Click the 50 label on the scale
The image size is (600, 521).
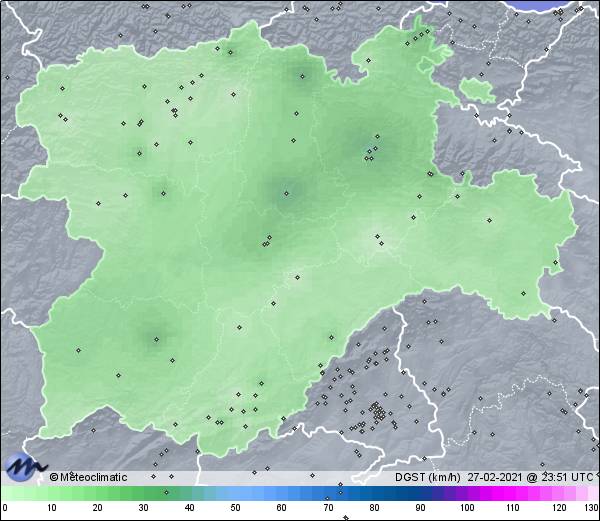[x=235, y=508]
